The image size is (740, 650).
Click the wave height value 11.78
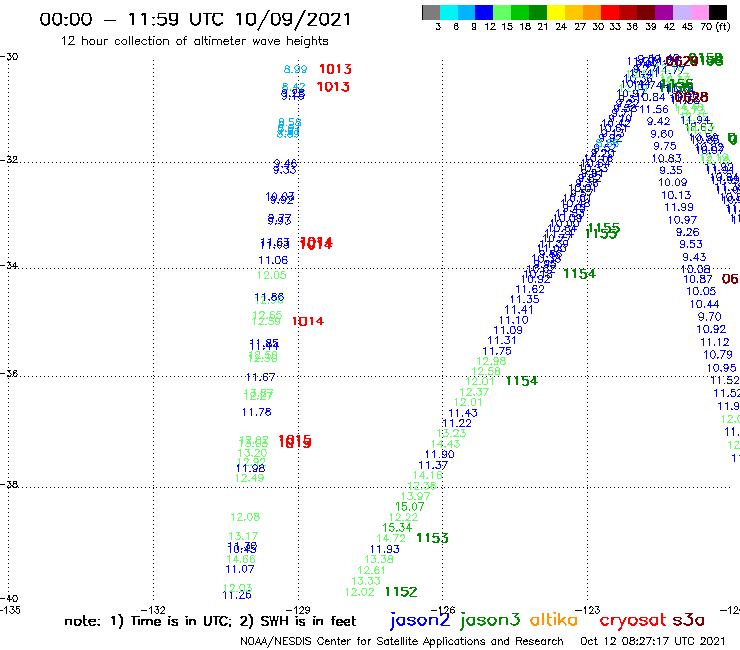tap(257, 412)
